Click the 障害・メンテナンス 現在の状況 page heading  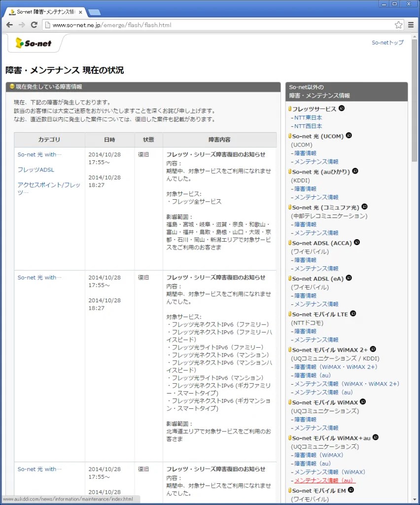pyautogui.click(x=65, y=70)
